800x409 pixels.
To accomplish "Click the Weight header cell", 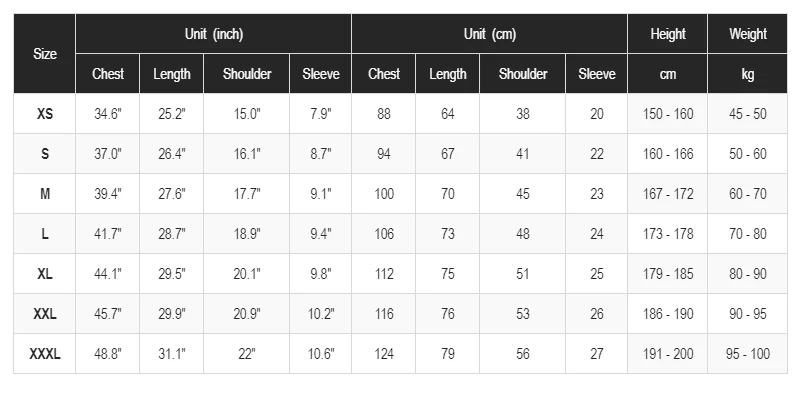I will click(x=747, y=34).
